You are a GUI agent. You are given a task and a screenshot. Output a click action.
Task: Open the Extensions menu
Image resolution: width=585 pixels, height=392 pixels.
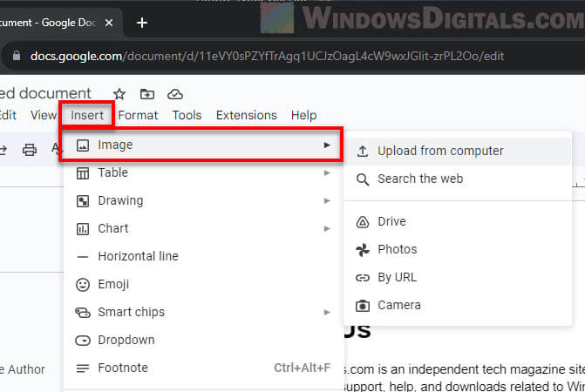(x=246, y=115)
